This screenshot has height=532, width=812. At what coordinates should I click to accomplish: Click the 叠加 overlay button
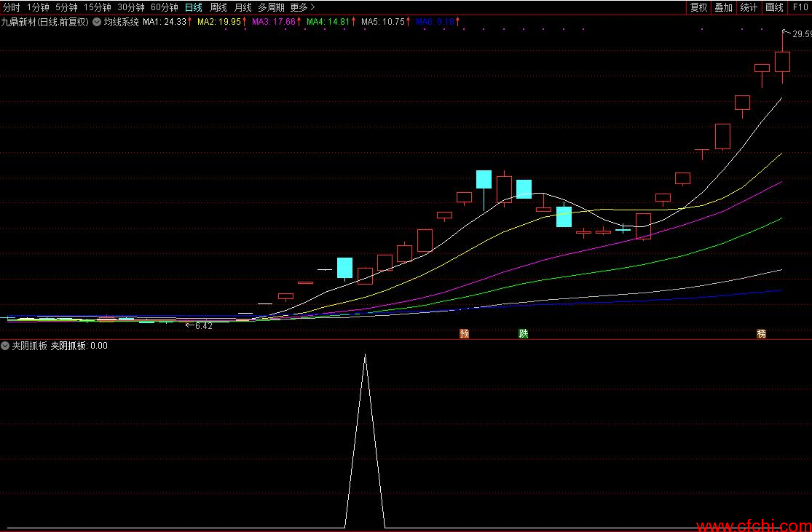(x=723, y=7)
